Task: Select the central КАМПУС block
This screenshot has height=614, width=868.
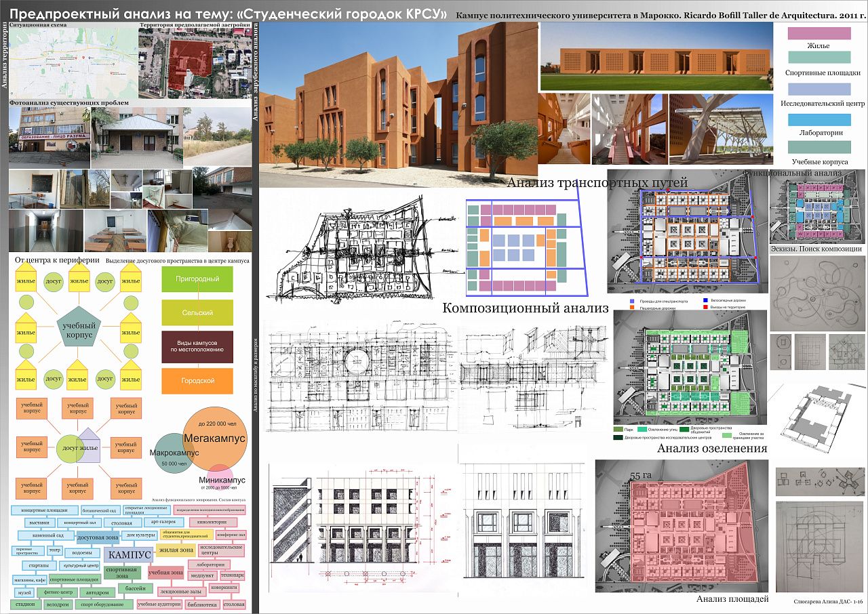Action: click(x=130, y=554)
